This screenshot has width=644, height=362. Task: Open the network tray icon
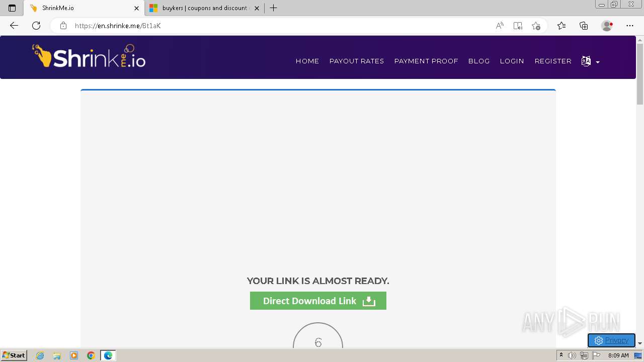tap(584, 355)
